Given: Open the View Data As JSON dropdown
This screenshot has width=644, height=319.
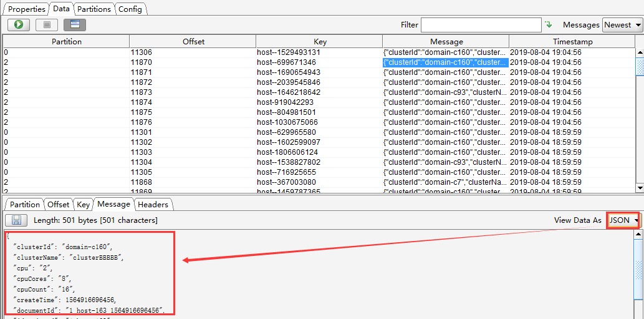Looking at the screenshot, I should click(x=623, y=220).
